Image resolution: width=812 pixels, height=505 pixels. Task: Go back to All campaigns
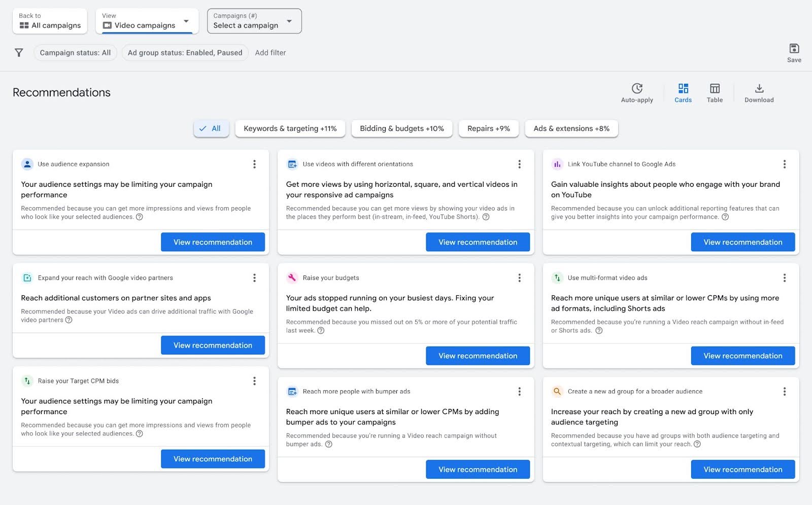[x=49, y=21]
